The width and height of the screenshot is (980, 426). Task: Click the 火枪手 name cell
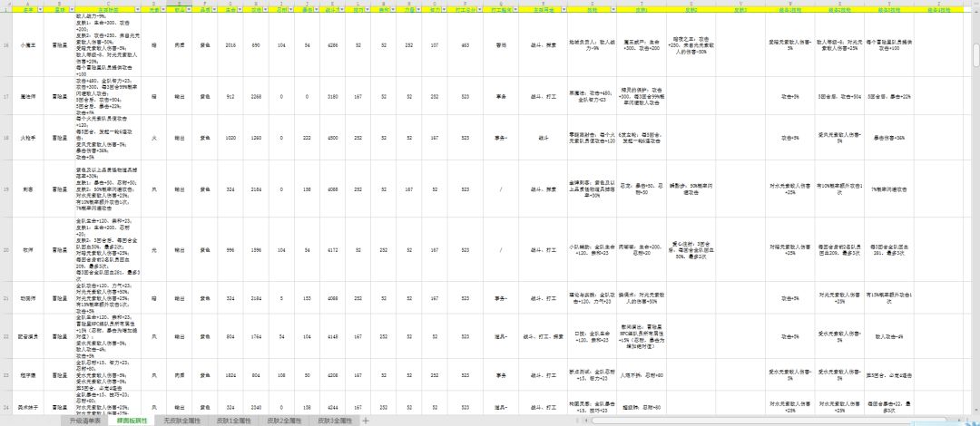click(x=27, y=138)
